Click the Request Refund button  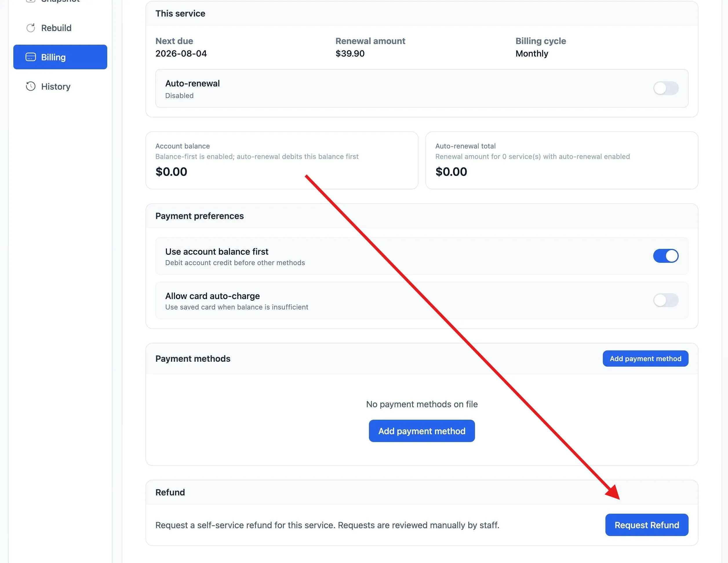647,525
